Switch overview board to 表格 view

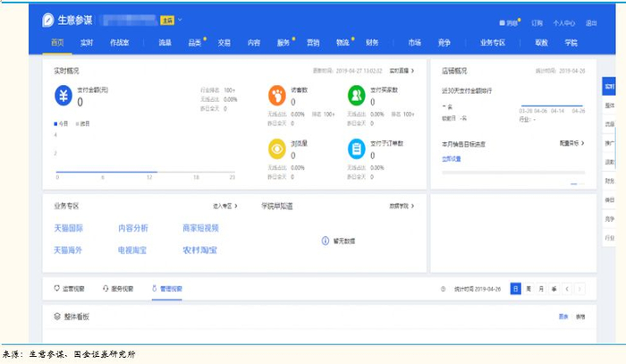coord(580,317)
